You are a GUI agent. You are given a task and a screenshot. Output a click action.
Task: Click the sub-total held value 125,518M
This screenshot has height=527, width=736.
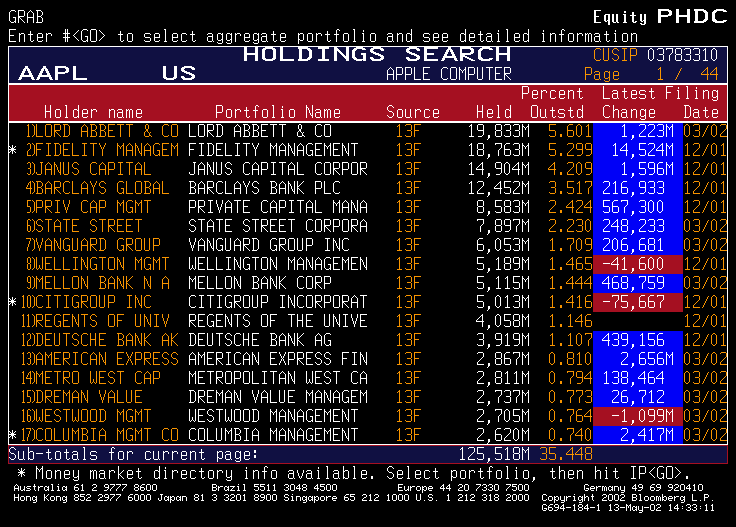[x=494, y=454]
